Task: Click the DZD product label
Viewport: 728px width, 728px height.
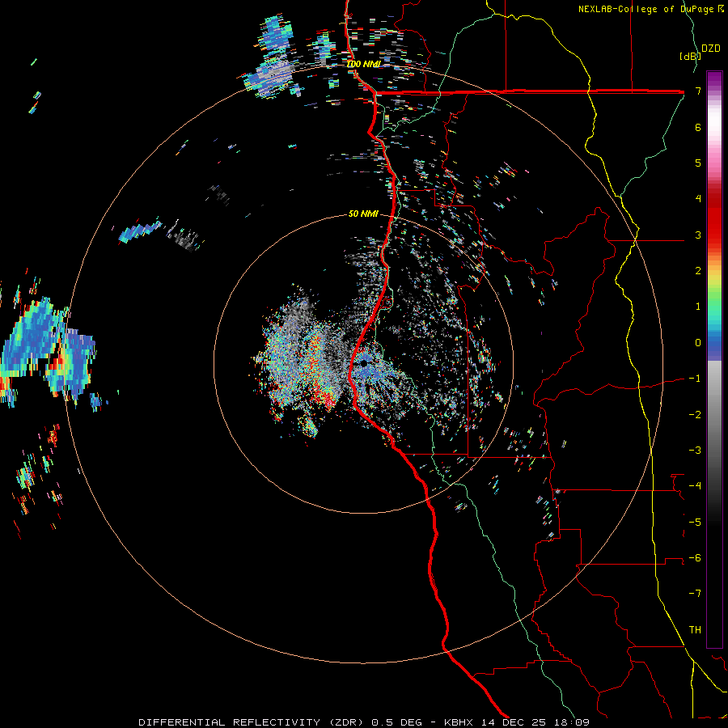Action: (x=710, y=49)
